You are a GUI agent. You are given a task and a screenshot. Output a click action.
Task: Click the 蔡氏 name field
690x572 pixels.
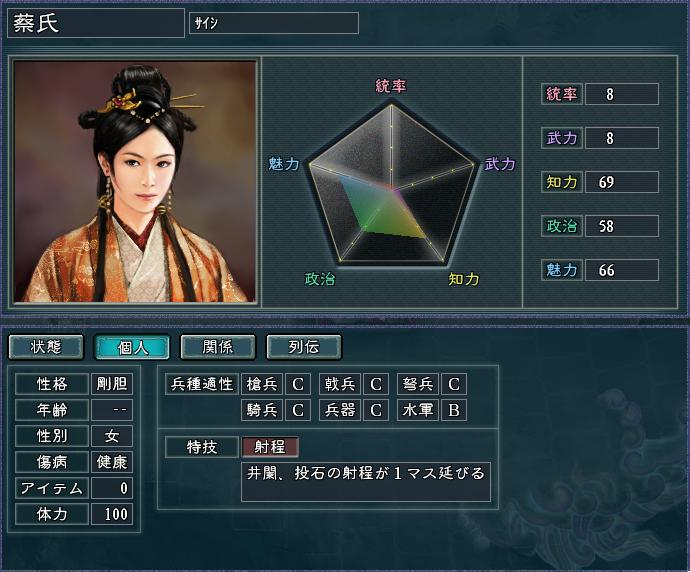96,23
